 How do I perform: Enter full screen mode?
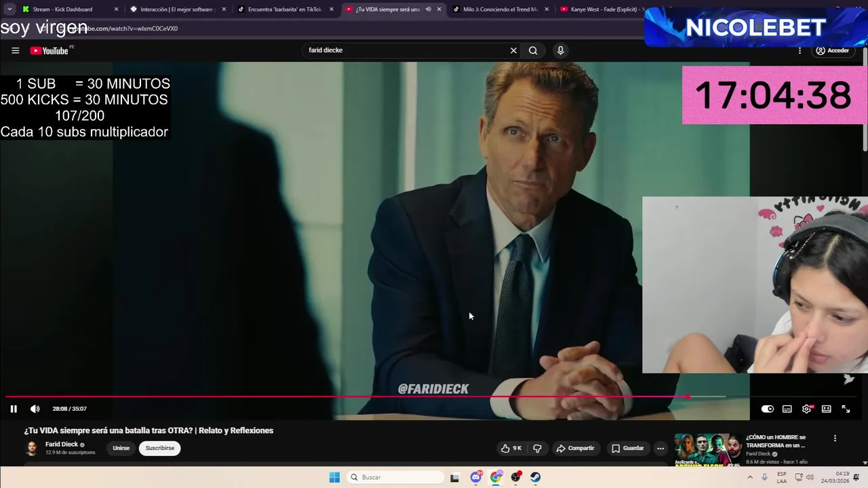tap(846, 409)
